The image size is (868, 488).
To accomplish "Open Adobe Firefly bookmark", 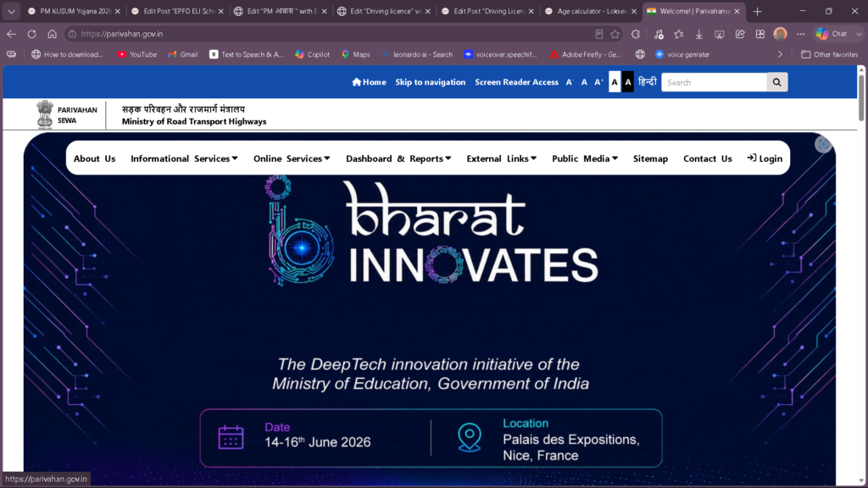I will (x=586, y=54).
